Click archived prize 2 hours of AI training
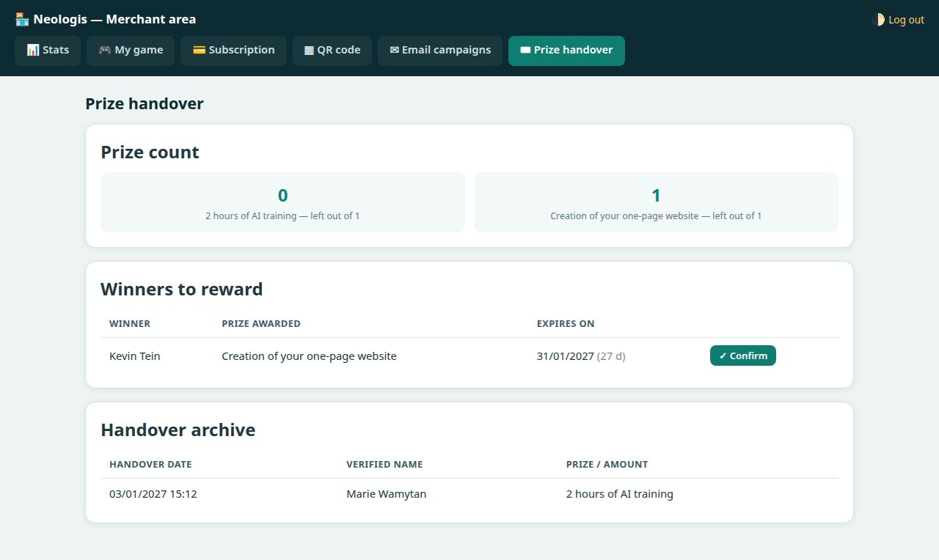The height and width of the screenshot is (560, 939). pyautogui.click(x=620, y=494)
